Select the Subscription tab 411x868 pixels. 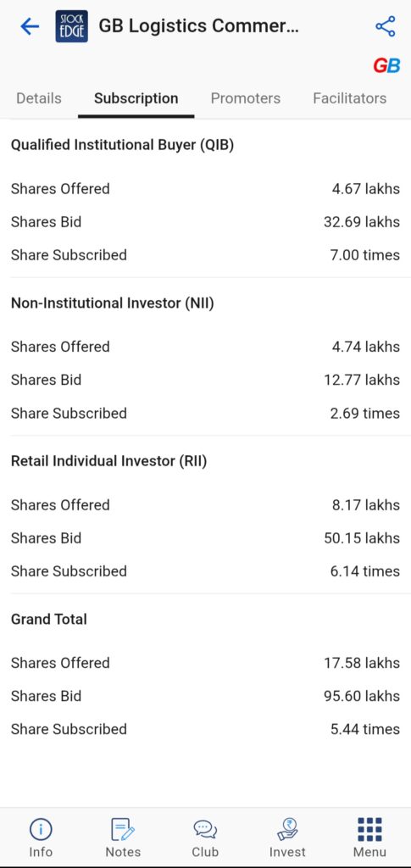(x=136, y=98)
